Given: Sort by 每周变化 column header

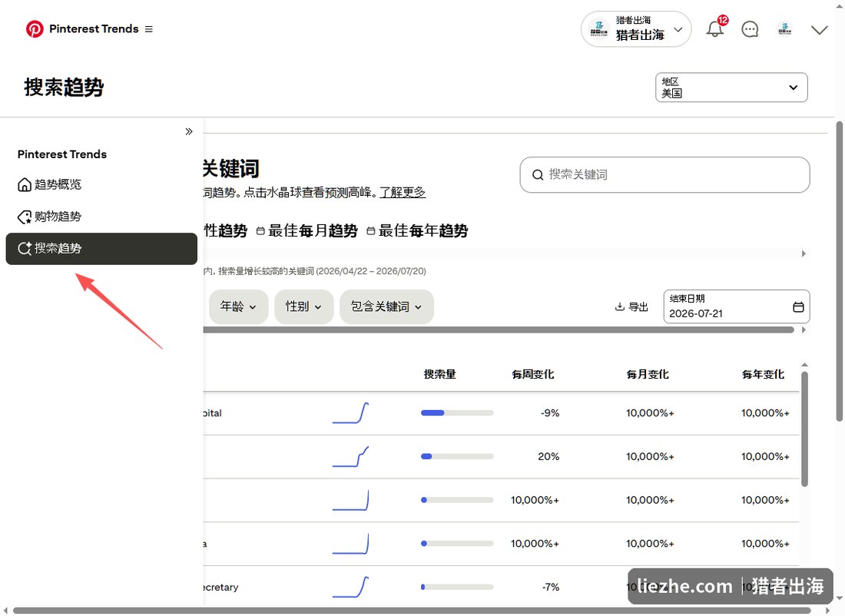Looking at the screenshot, I should (533, 374).
